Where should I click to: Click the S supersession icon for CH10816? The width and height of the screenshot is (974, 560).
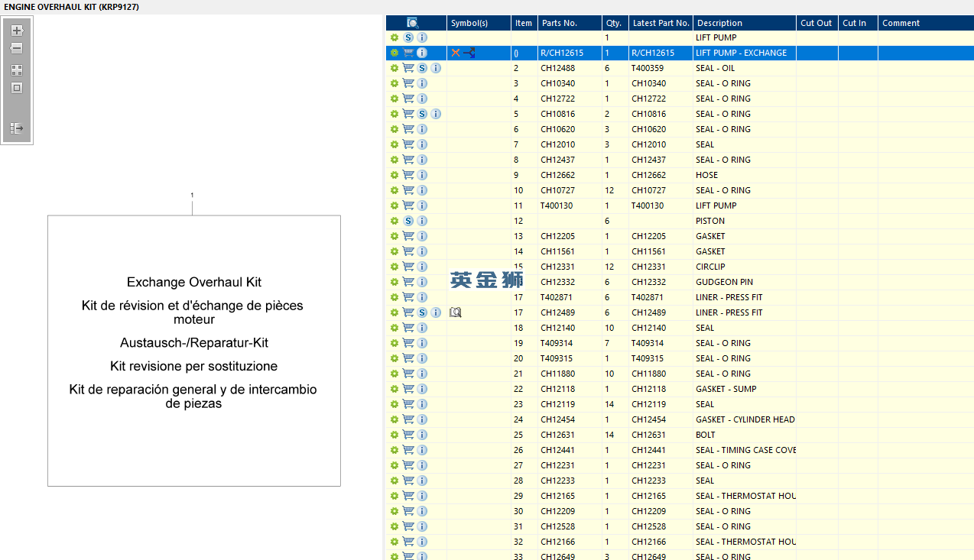(x=422, y=114)
